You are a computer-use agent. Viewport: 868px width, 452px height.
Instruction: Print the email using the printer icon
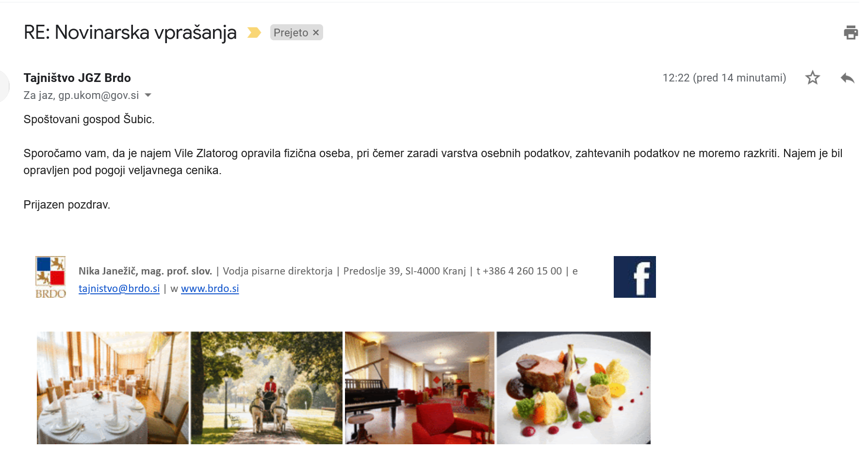pyautogui.click(x=851, y=32)
